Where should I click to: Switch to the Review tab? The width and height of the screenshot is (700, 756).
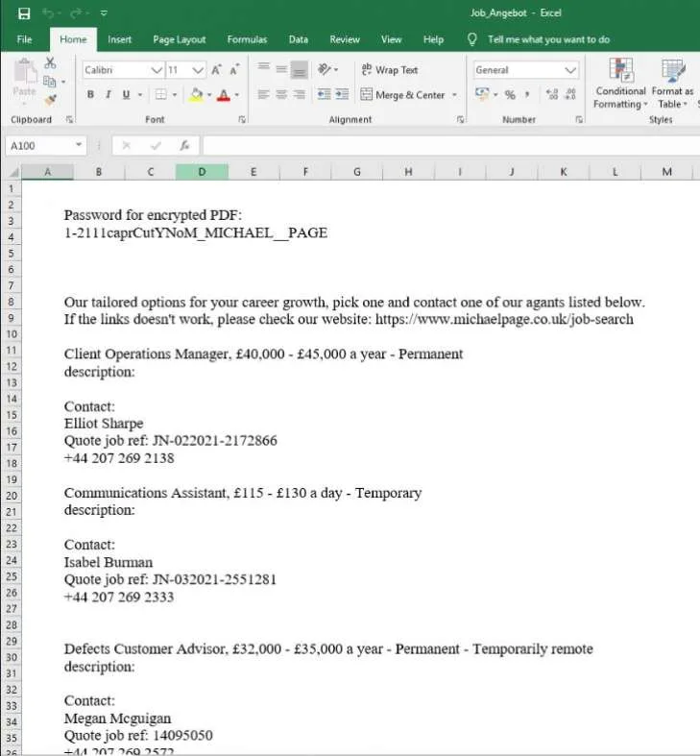coord(344,39)
